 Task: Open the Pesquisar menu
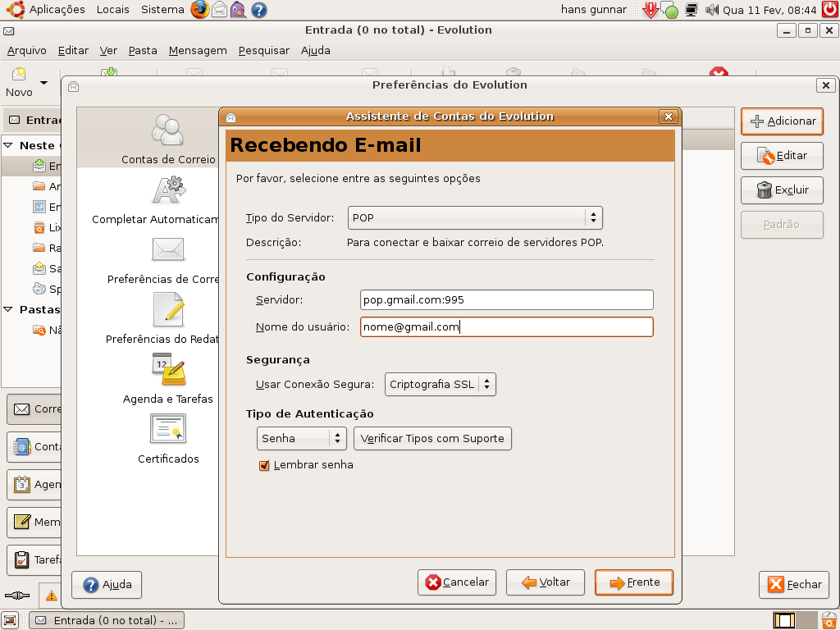[263, 50]
